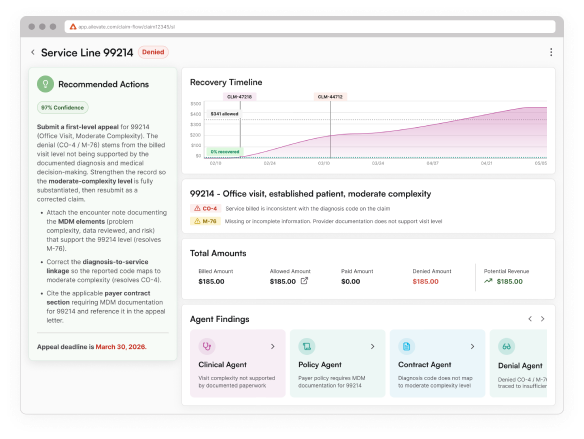
Task: Click the lightbulb Recommended Actions icon
Action: point(45,84)
